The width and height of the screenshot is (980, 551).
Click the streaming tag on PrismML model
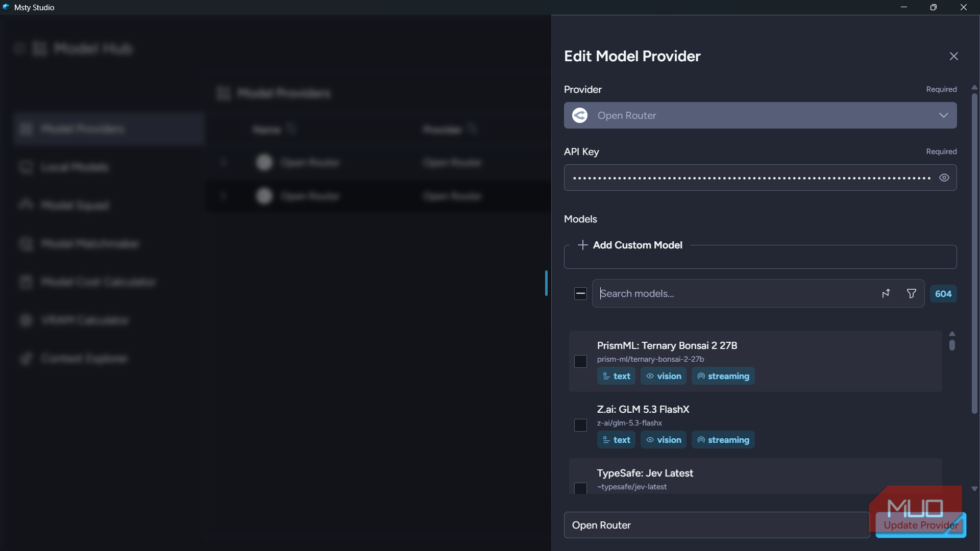723,376
